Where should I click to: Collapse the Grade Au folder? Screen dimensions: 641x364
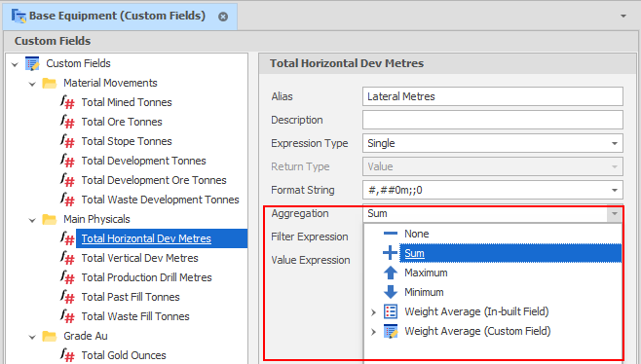[x=32, y=337]
